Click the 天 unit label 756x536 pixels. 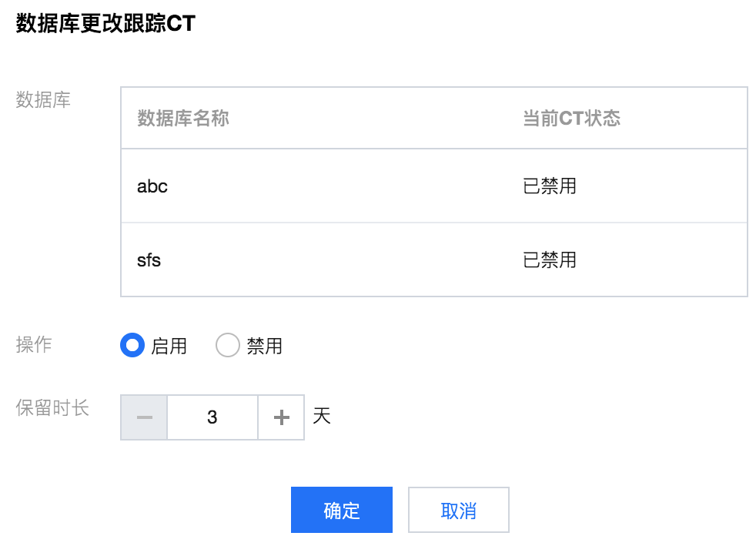point(322,416)
